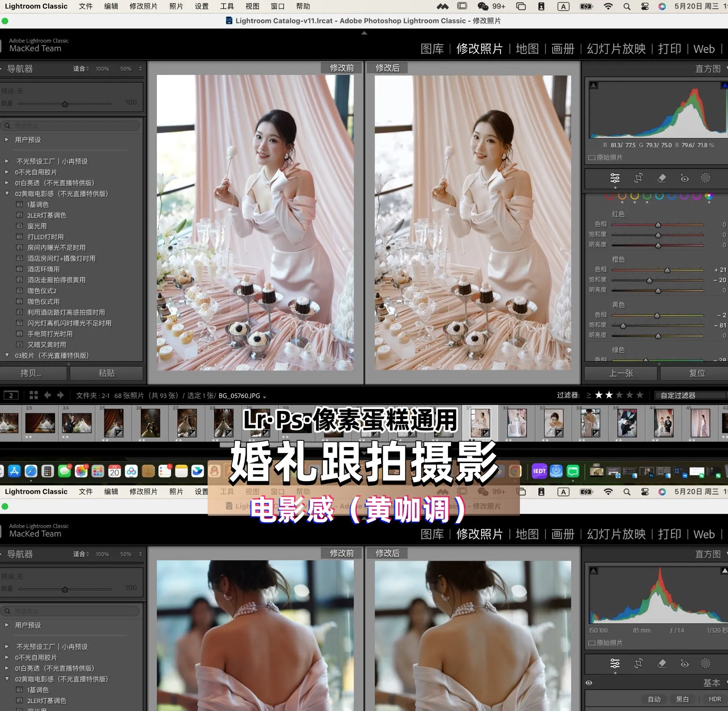Click the 复位 reset button
The image size is (728, 711).
point(697,373)
